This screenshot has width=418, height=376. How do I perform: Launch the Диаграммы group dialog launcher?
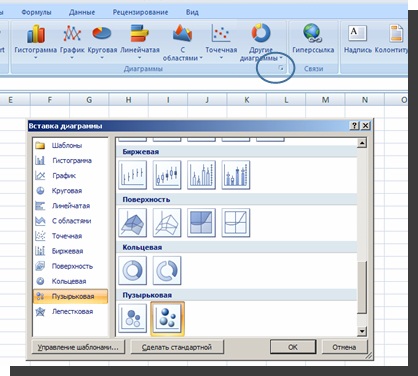click(281, 68)
